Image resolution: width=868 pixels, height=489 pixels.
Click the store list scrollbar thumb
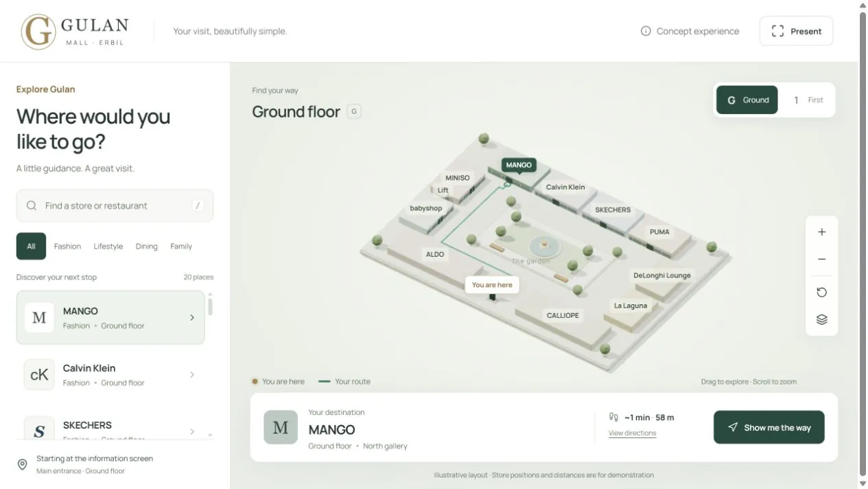(210, 306)
